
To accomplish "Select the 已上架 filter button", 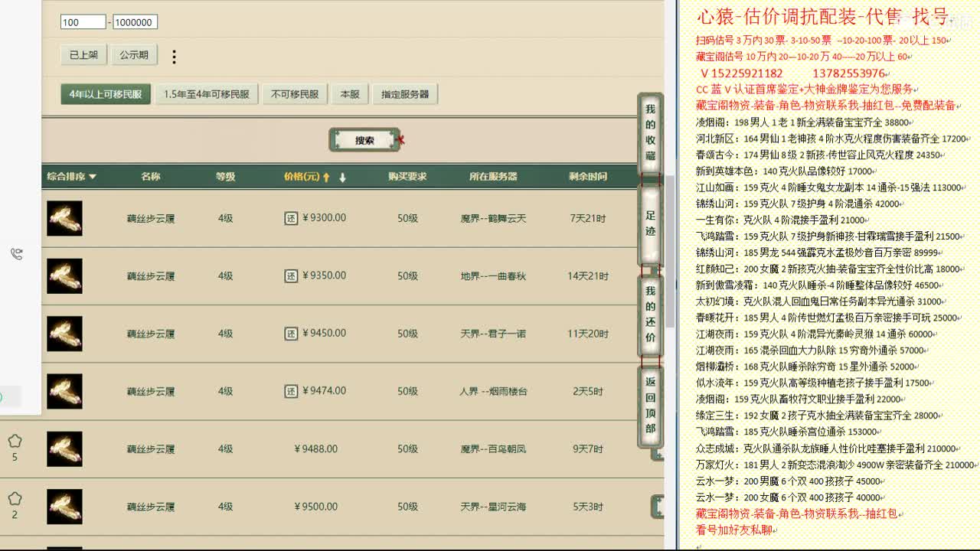I will [84, 55].
